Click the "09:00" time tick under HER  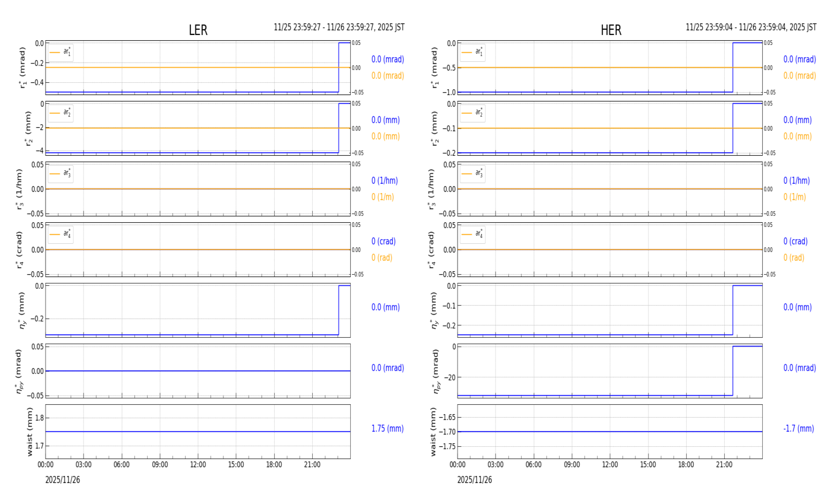(x=572, y=465)
